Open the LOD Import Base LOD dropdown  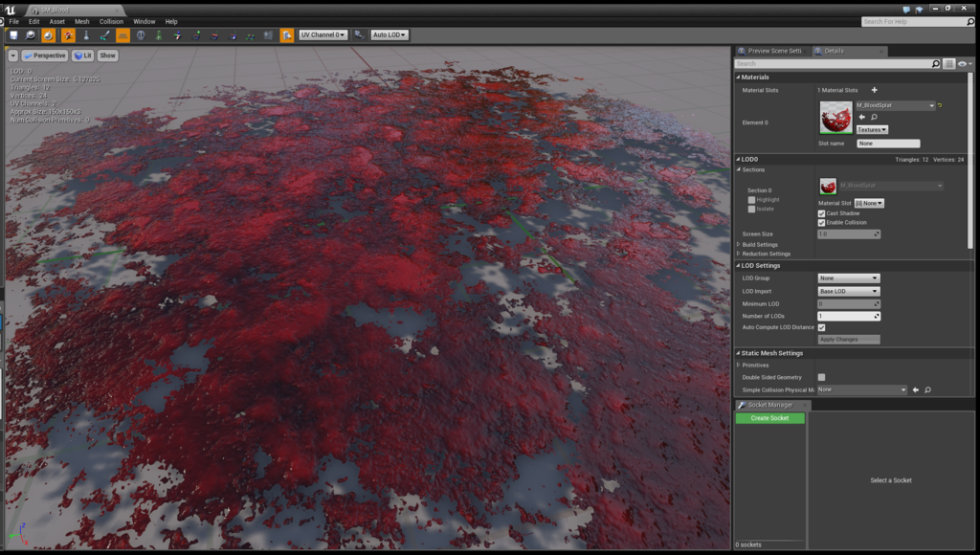coord(849,291)
